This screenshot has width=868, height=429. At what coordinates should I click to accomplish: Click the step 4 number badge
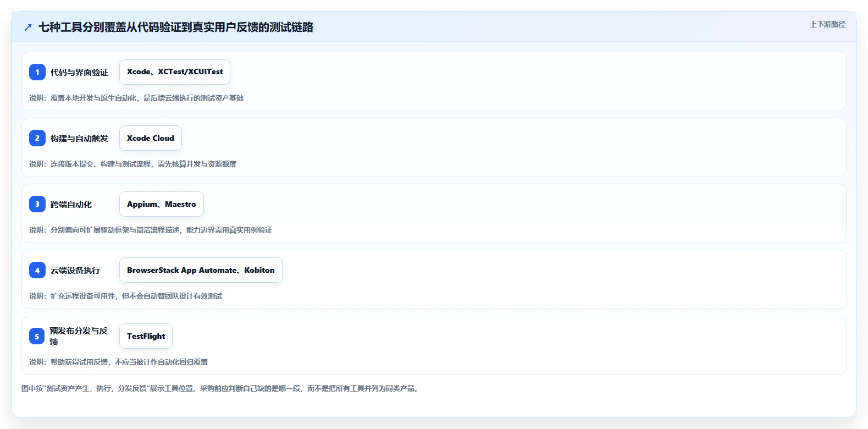[37, 270]
